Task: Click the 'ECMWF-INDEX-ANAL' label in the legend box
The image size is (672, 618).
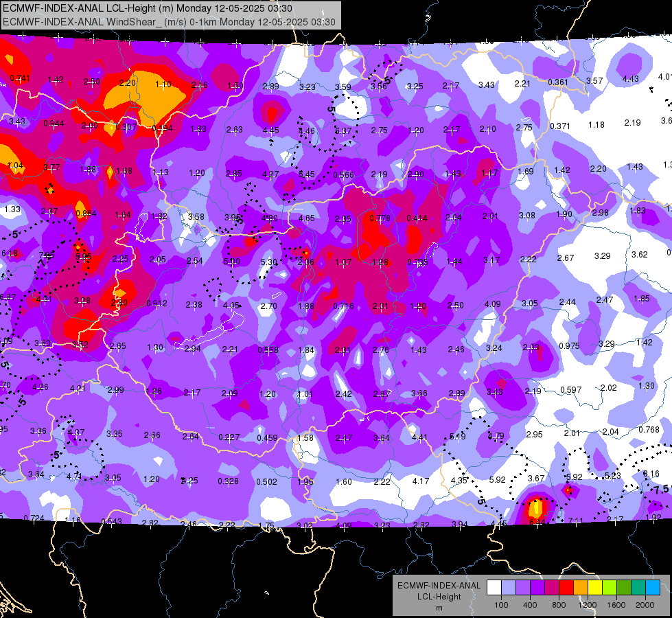Action: click(x=439, y=586)
